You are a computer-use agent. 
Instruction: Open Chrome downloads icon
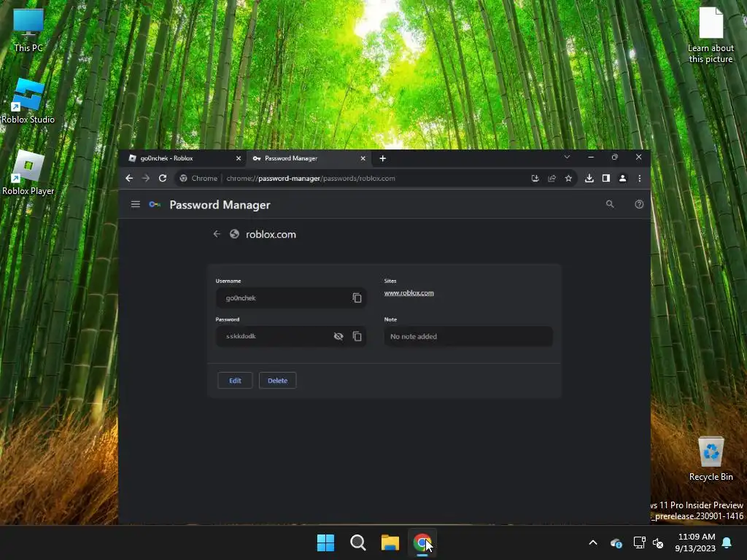589,178
